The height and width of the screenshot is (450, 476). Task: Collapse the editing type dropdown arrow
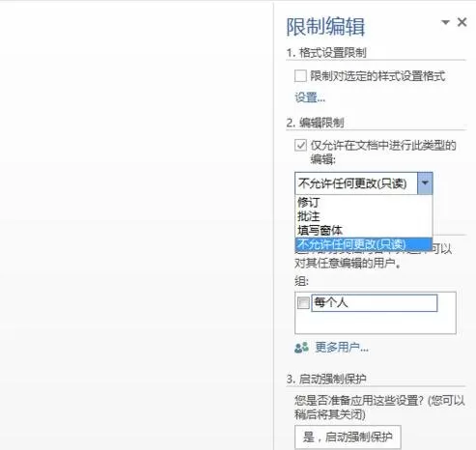(x=425, y=183)
